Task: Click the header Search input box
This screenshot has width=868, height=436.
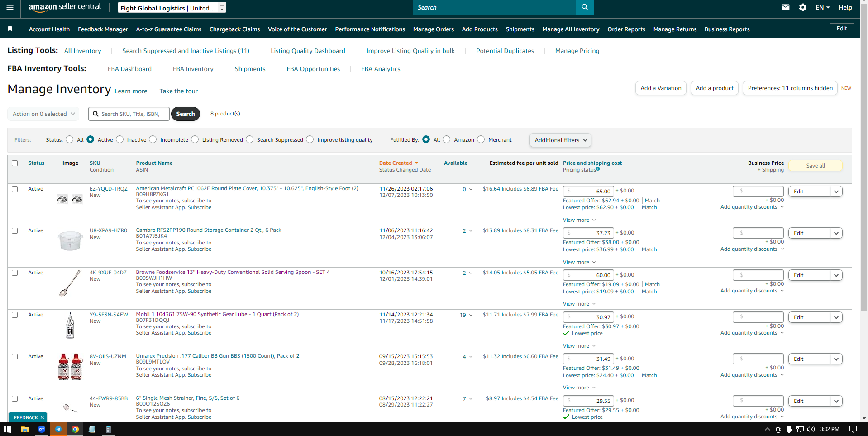Action: pos(495,7)
